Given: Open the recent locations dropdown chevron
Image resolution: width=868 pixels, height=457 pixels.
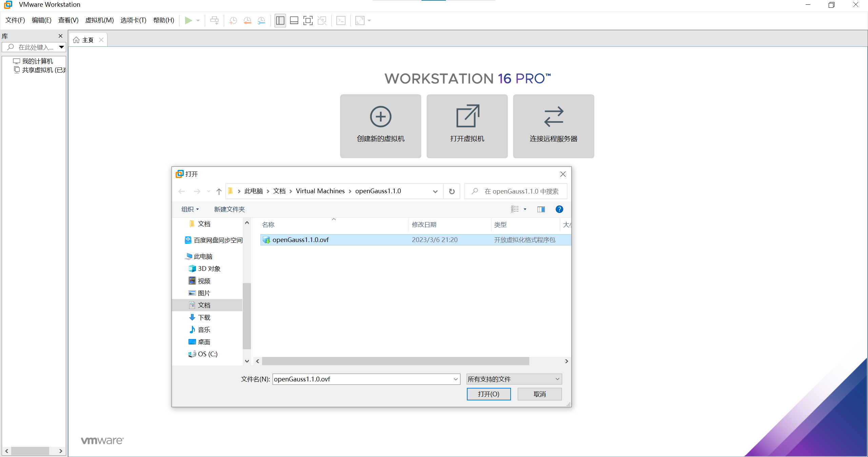Looking at the screenshot, I should coord(209,192).
